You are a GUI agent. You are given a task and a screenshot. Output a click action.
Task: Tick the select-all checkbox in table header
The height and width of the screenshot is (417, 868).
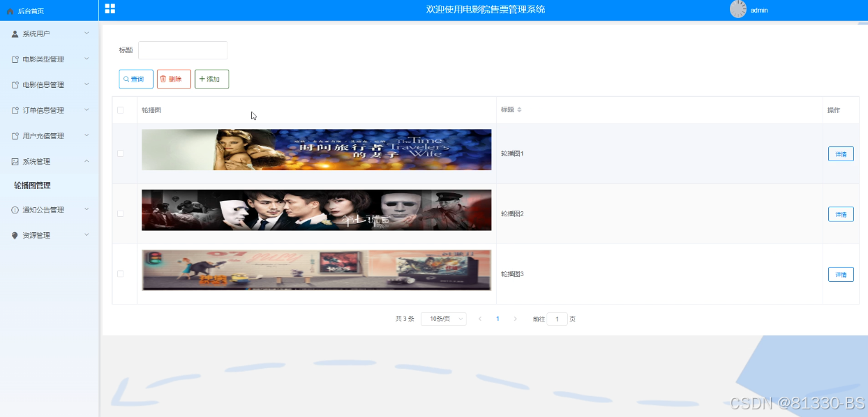click(x=121, y=110)
